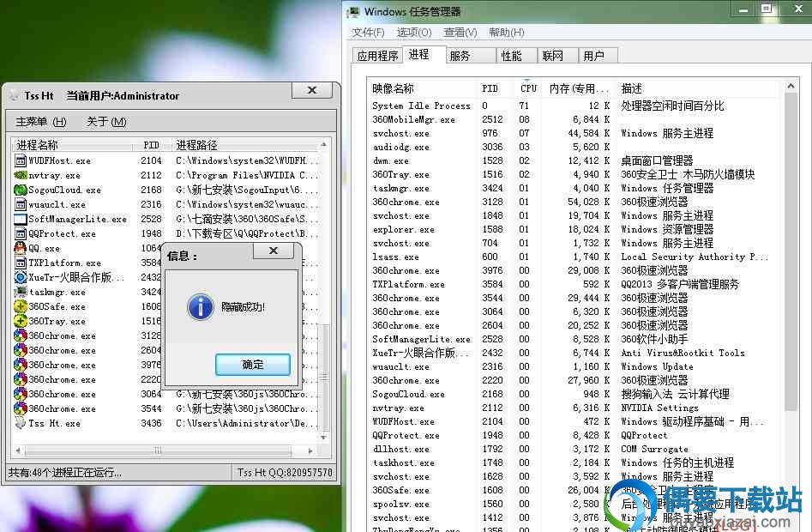
Task: Select SoftManagerLite.exe icon in Tss Ht list
Action: tap(21, 219)
